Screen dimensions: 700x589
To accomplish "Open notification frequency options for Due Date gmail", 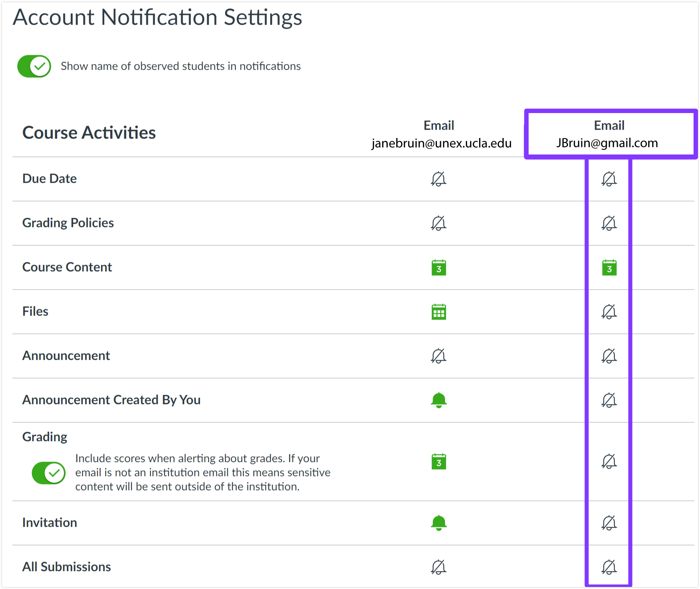I will point(609,179).
